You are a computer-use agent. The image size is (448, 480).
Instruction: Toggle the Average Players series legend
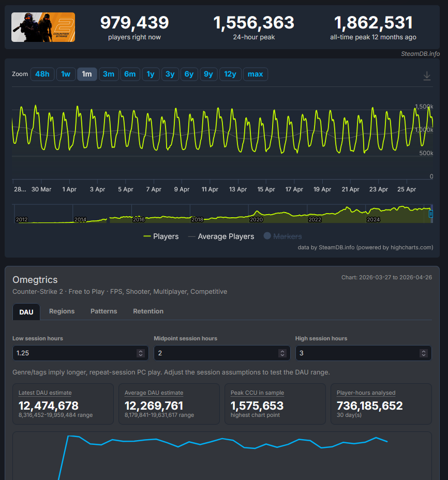[221, 236]
